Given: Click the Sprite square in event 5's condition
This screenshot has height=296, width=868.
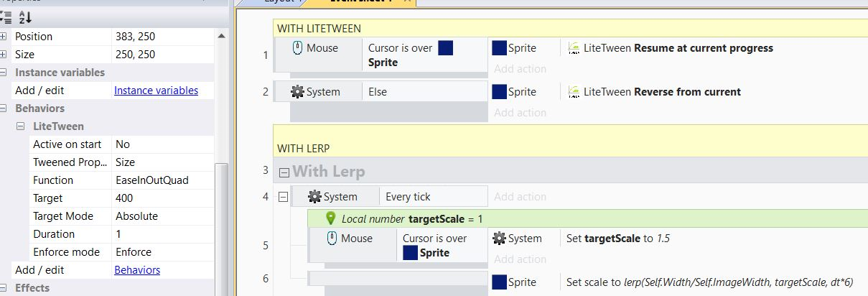Looking at the screenshot, I should click(410, 253).
